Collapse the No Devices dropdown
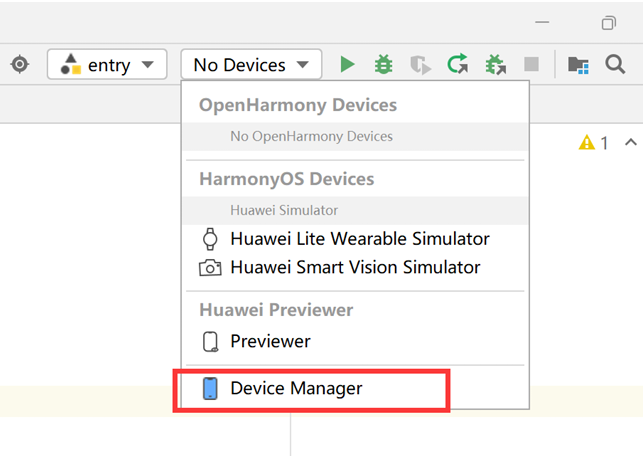644x456 pixels. tap(251, 64)
